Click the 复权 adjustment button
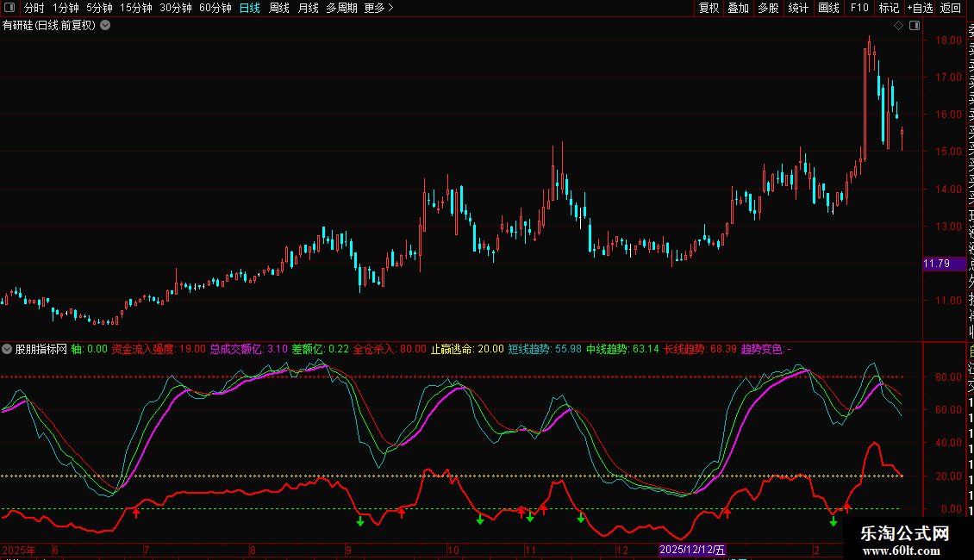 click(x=709, y=8)
